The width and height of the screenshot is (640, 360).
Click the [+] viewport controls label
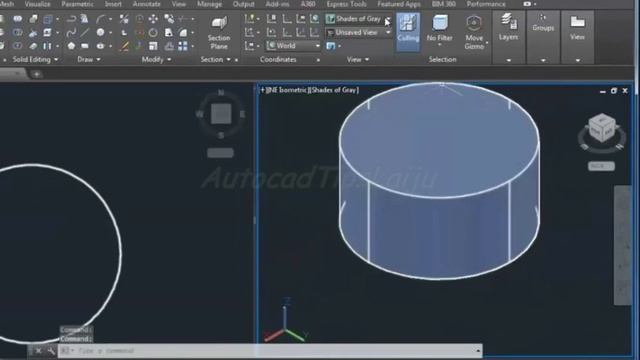(x=263, y=90)
